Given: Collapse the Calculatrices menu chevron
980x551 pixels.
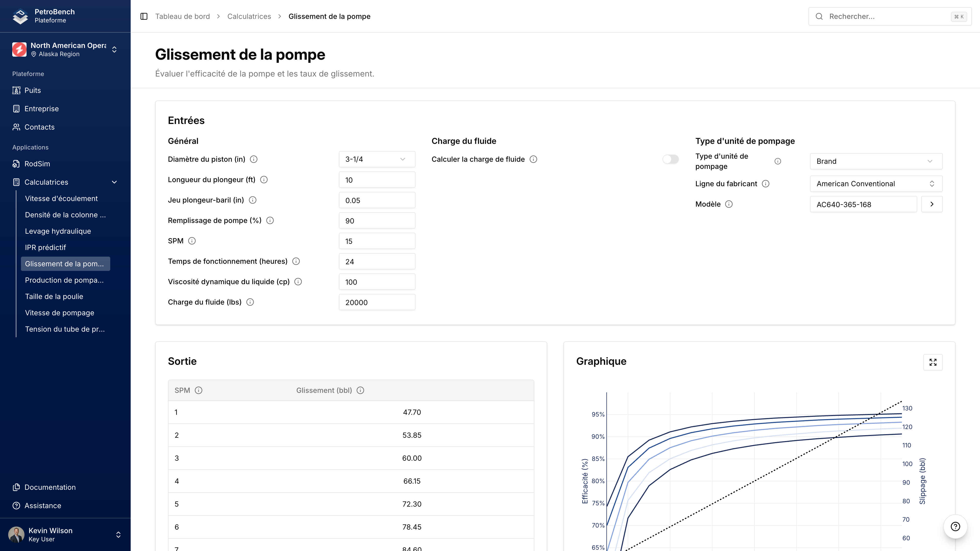Looking at the screenshot, I should pyautogui.click(x=115, y=182).
